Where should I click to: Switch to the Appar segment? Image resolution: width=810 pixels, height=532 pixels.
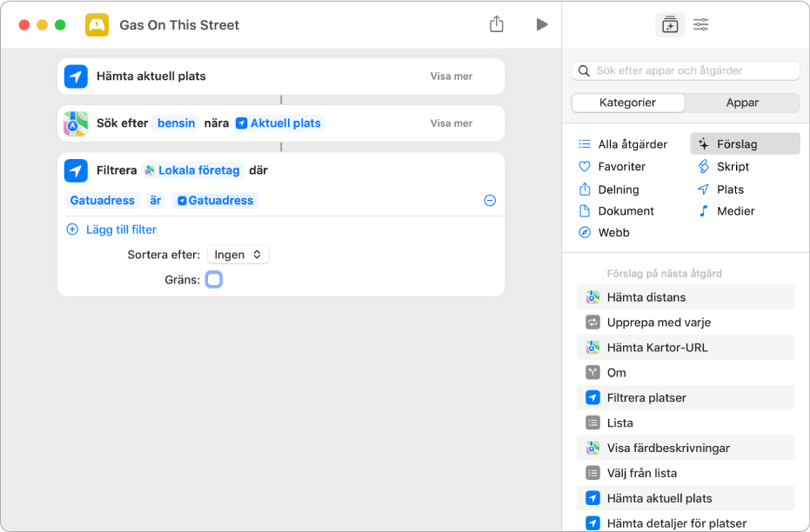(x=742, y=103)
